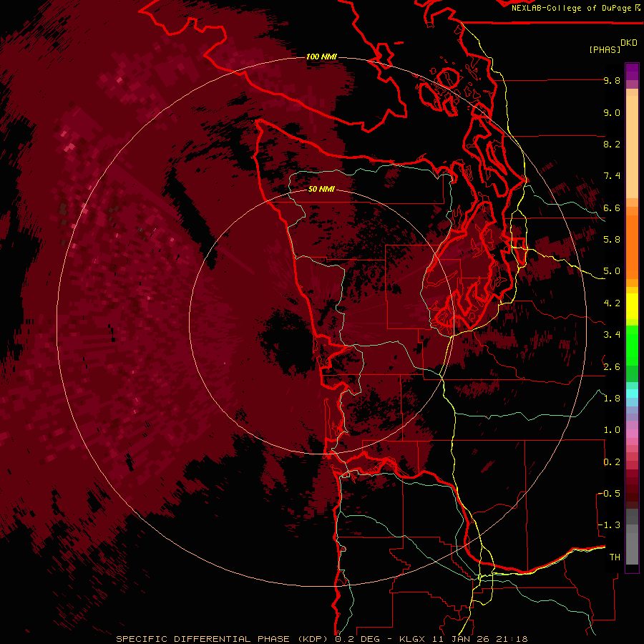Screen dimensions: 644x644
Task: Click the purple band atop the color scale
Action: 632,73
